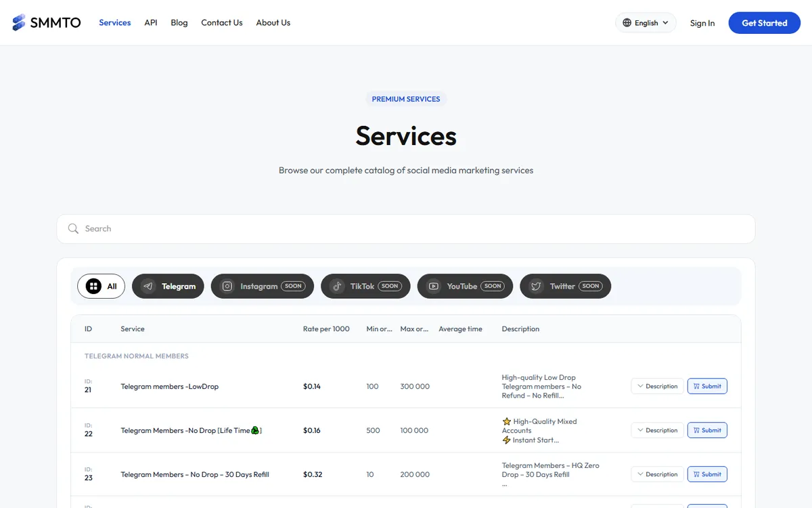
Task: Go to Contact Us page
Action: pos(222,22)
